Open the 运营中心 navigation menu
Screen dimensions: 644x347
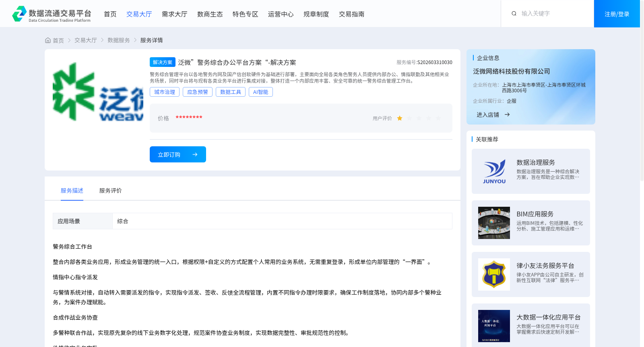(281, 14)
